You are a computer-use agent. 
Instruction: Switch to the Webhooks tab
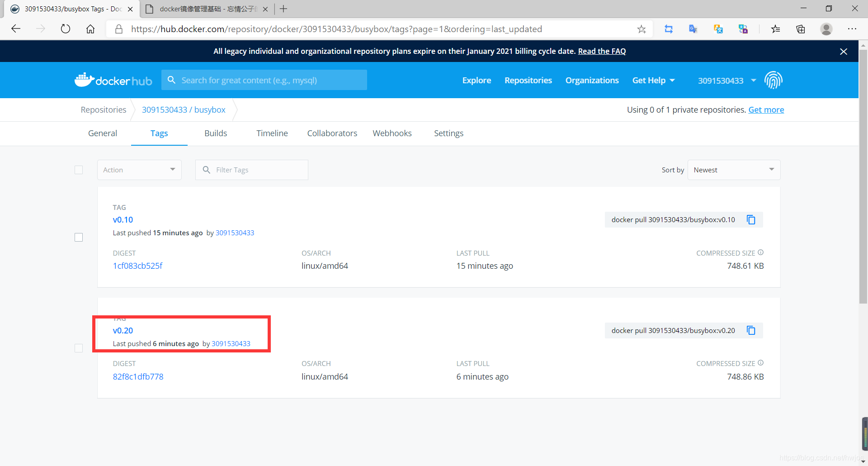click(x=392, y=133)
